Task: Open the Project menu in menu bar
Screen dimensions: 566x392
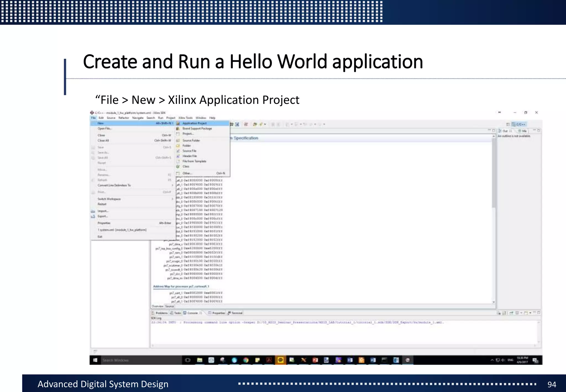Action: tap(171, 118)
